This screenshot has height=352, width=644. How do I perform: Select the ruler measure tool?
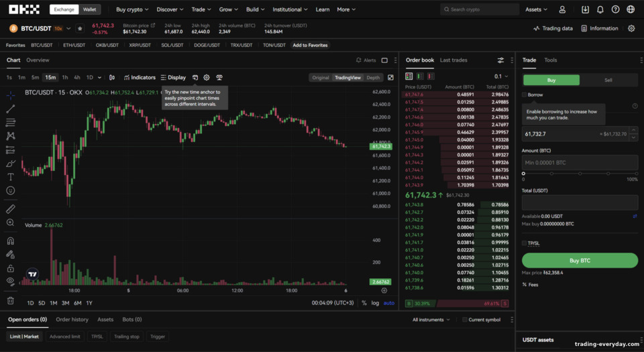click(x=11, y=209)
